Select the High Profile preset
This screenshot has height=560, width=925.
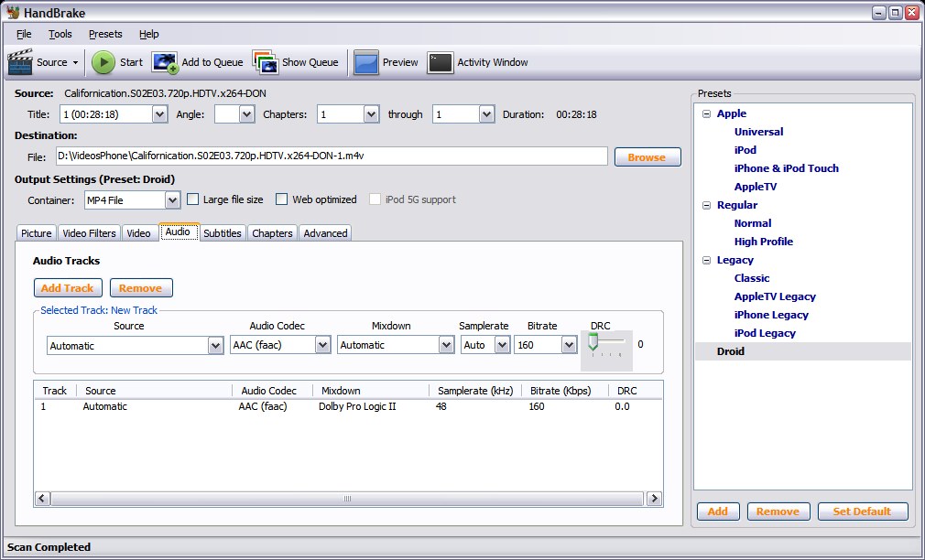(x=764, y=242)
